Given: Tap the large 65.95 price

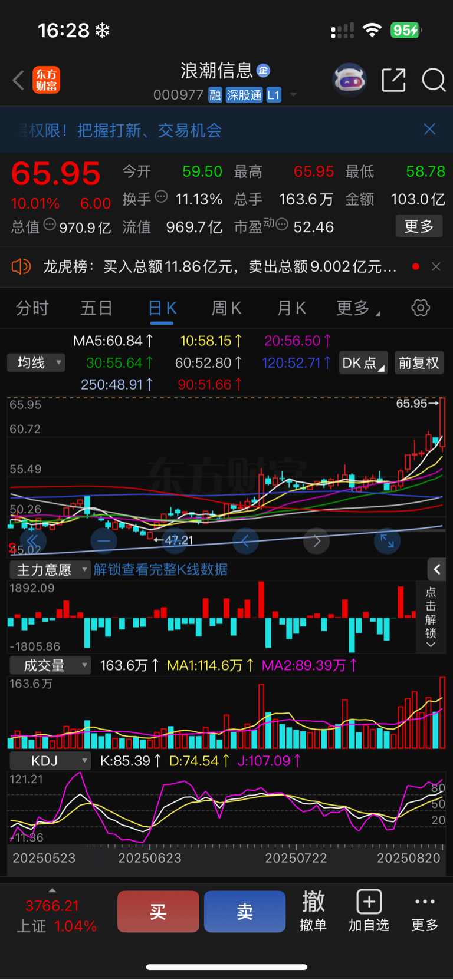Looking at the screenshot, I should click(56, 174).
